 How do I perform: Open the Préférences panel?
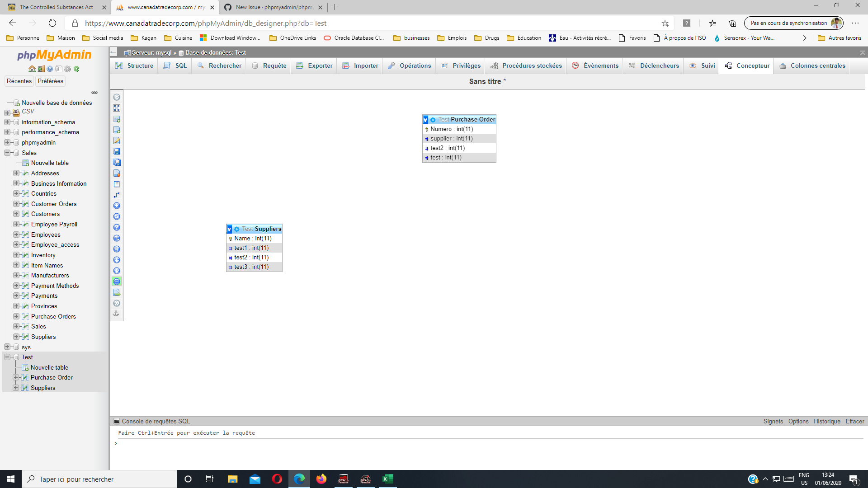point(50,81)
